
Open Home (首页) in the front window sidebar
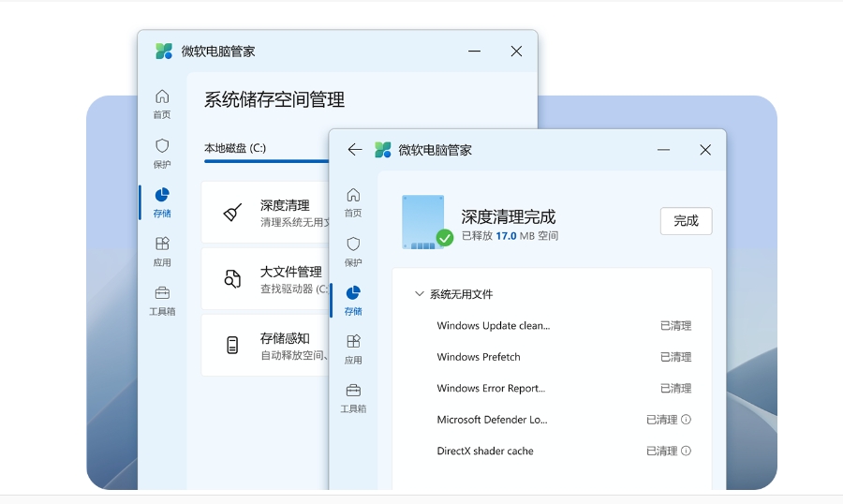click(353, 202)
